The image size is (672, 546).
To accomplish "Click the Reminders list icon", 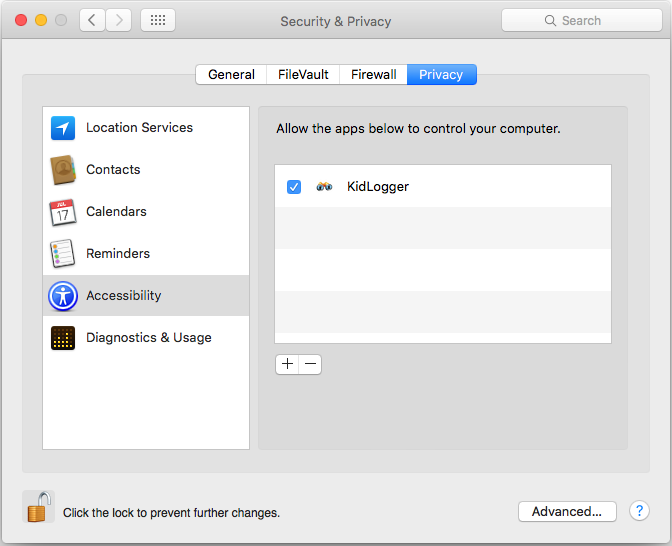I will click(63, 254).
